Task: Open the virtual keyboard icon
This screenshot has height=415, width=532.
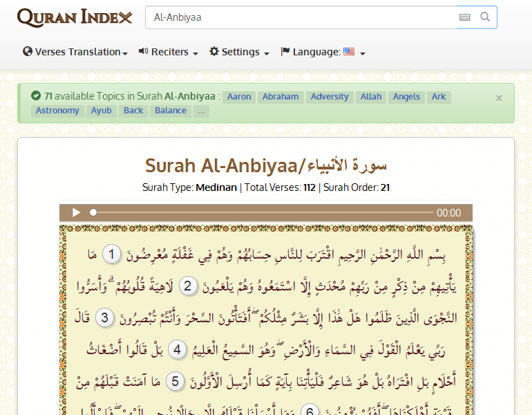Action: pyautogui.click(x=464, y=17)
